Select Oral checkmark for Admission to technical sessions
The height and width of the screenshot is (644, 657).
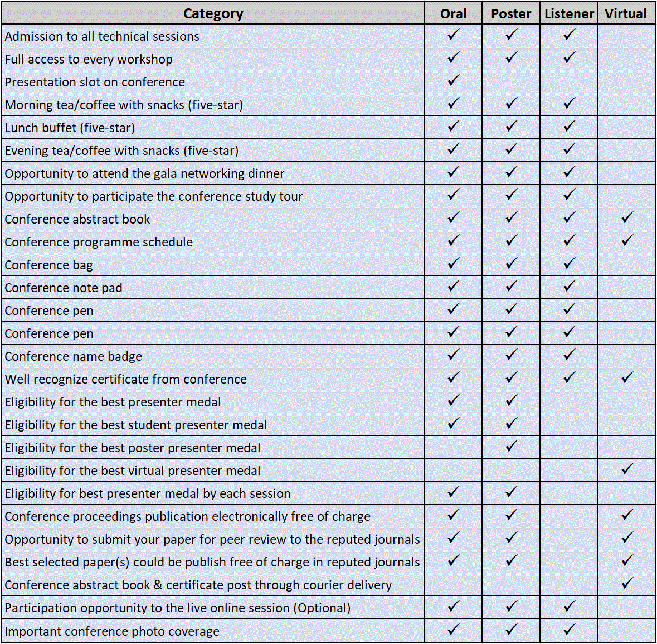(x=454, y=35)
